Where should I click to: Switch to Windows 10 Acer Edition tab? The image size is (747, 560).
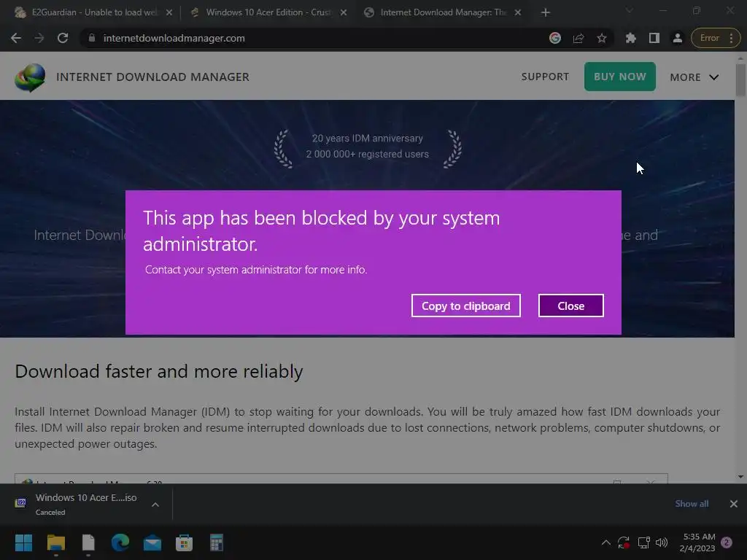[x=268, y=12]
